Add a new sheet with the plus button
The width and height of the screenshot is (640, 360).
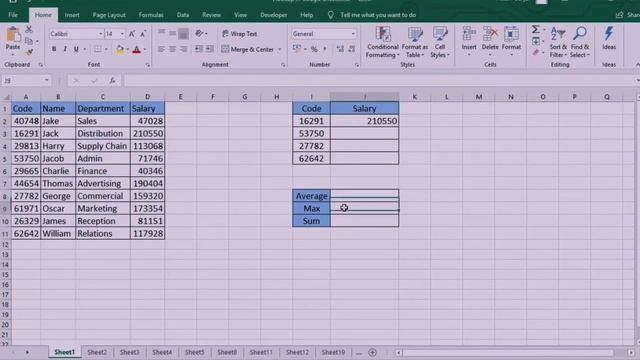point(372,352)
